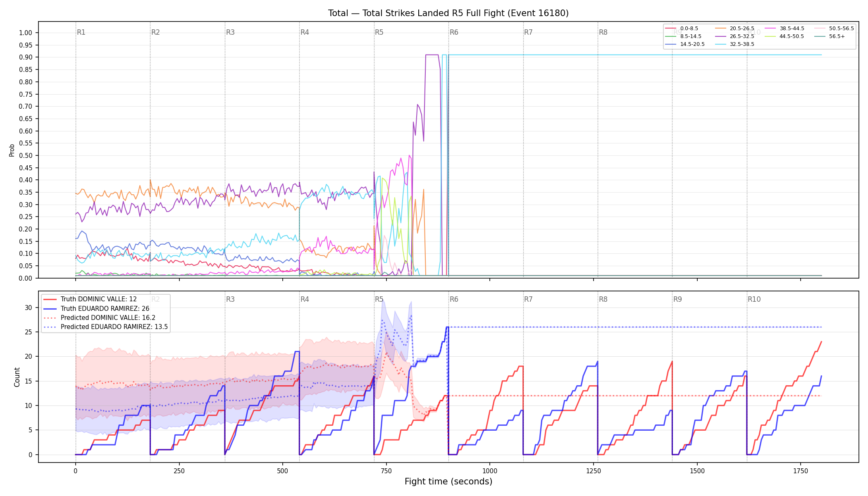Select the 50.5-56.5 legend entry
The width and height of the screenshot is (868, 496).
point(834,29)
